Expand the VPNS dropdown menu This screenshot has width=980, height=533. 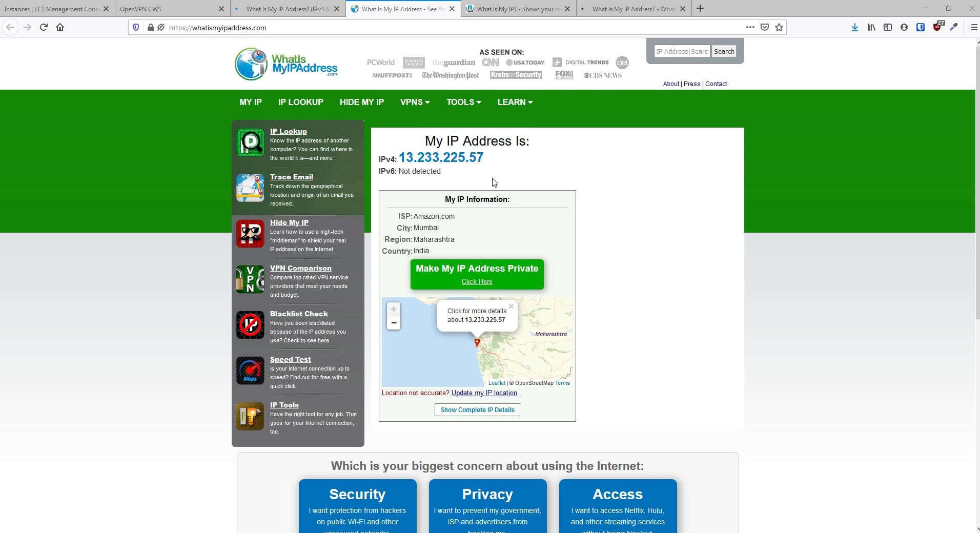click(x=415, y=102)
